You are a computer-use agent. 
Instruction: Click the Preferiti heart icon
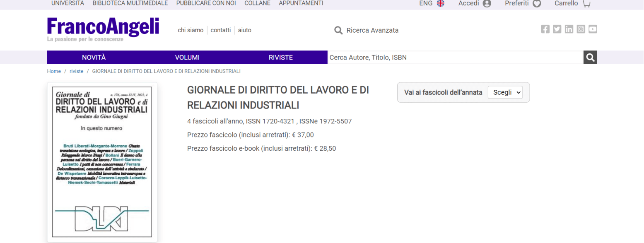pos(537,4)
